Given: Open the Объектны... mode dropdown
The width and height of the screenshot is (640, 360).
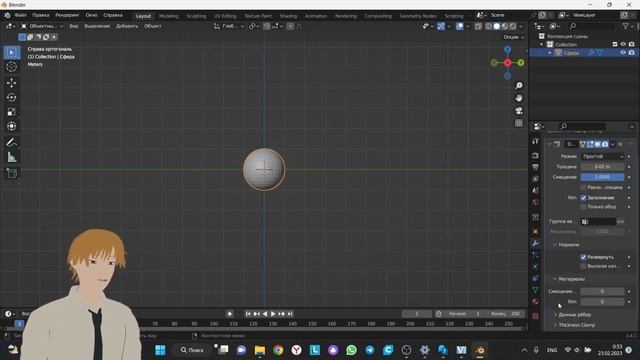Looking at the screenshot, I should point(42,26).
